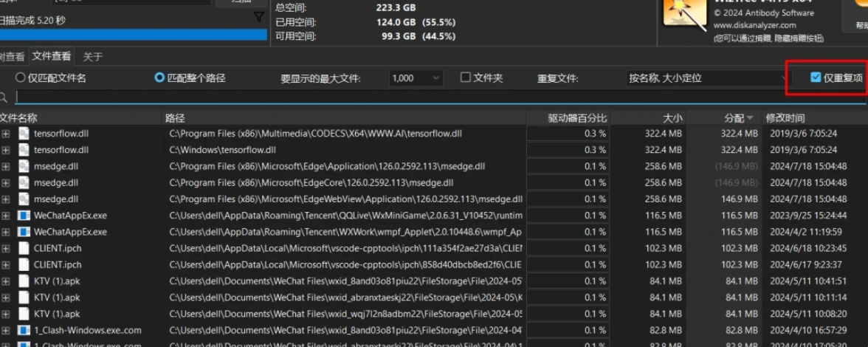This screenshot has height=347, width=868.
Task: Open the www.diskanalyzer.com link
Action: point(754,25)
